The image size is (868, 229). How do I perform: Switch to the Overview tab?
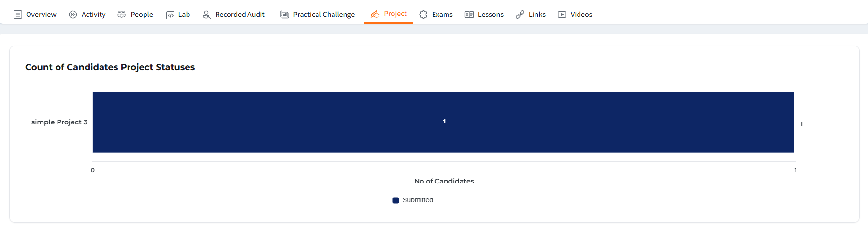pyautogui.click(x=41, y=15)
